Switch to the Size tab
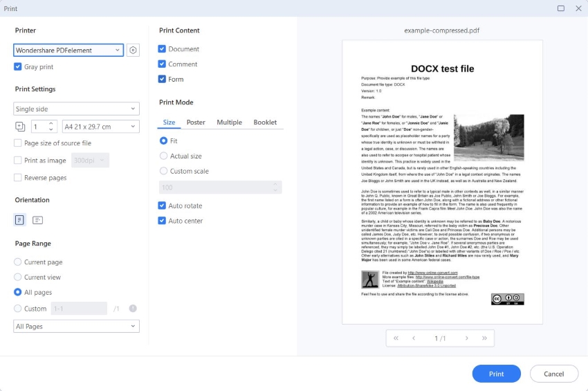The height and width of the screenshot is (391, 588). coord(169,122)
